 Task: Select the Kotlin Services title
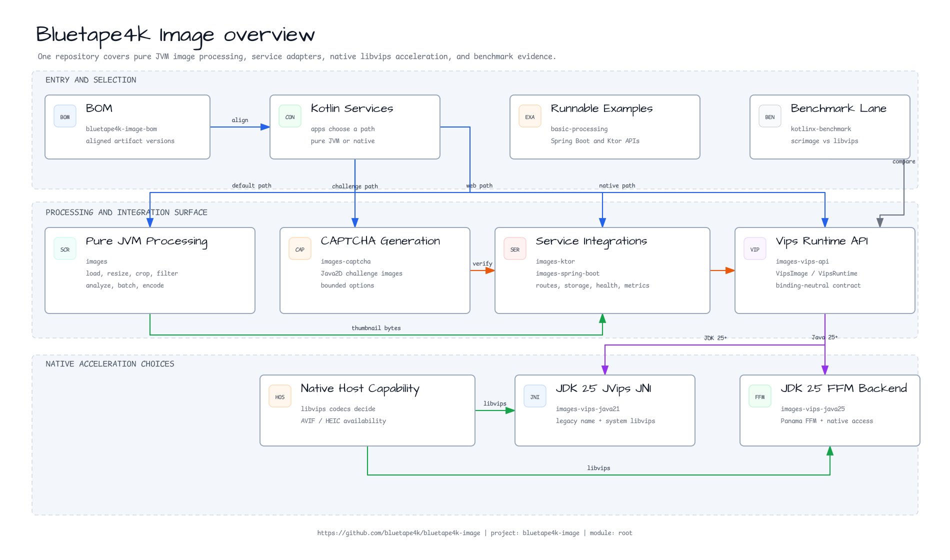tap(352, 108)
